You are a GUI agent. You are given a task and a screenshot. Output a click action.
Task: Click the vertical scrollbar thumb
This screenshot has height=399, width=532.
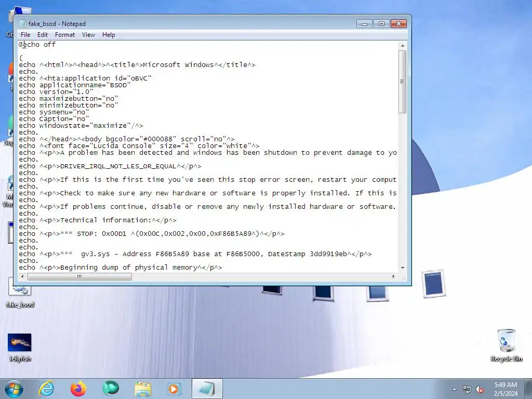[403, 82]
